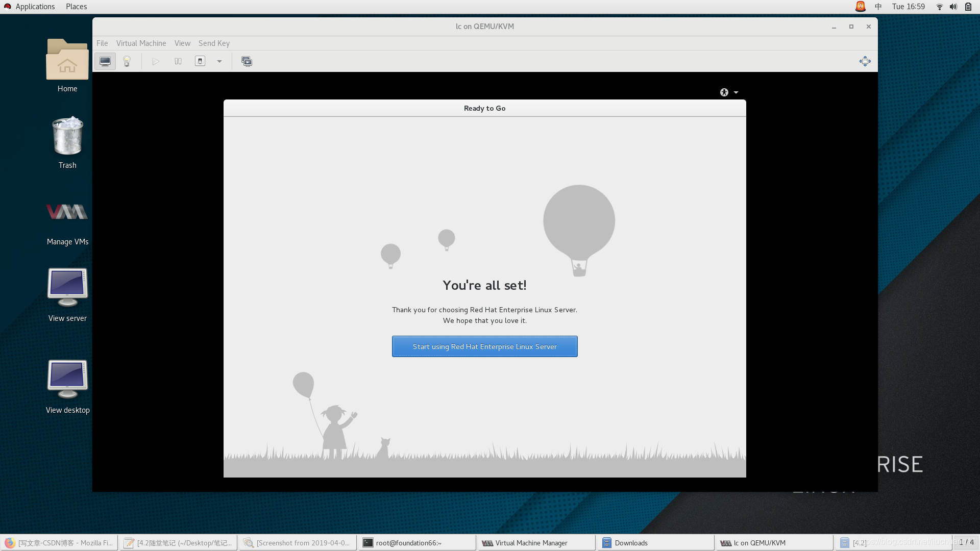Close the lc on QEMU/KVM window
The width and height of the screenshot is (980, 551).
pyautogui.click(x=869, y=27)
